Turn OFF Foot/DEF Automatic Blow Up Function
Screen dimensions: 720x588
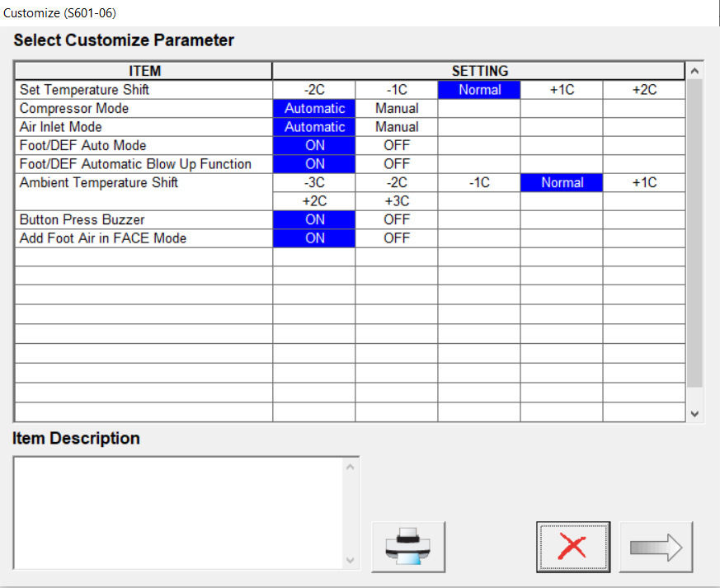(397, 164)
